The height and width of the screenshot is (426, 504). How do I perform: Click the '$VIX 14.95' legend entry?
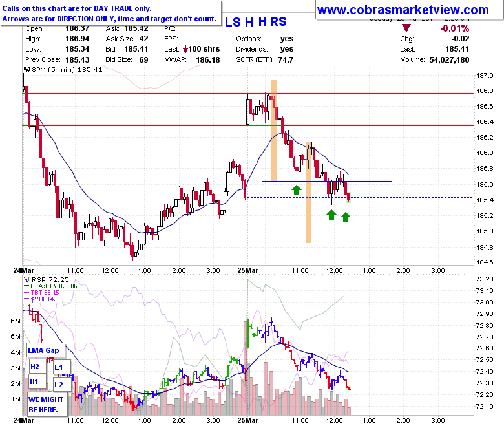(46, 299)
